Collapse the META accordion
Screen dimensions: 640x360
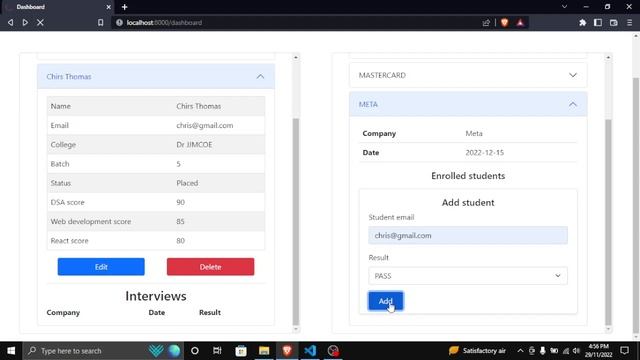[x=468, y=104]
